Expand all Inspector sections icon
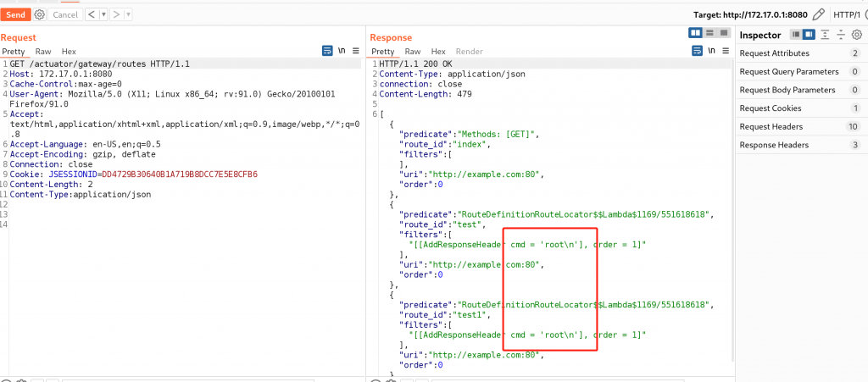The height and width of the screenshot is (382, 868). [825, 35]
